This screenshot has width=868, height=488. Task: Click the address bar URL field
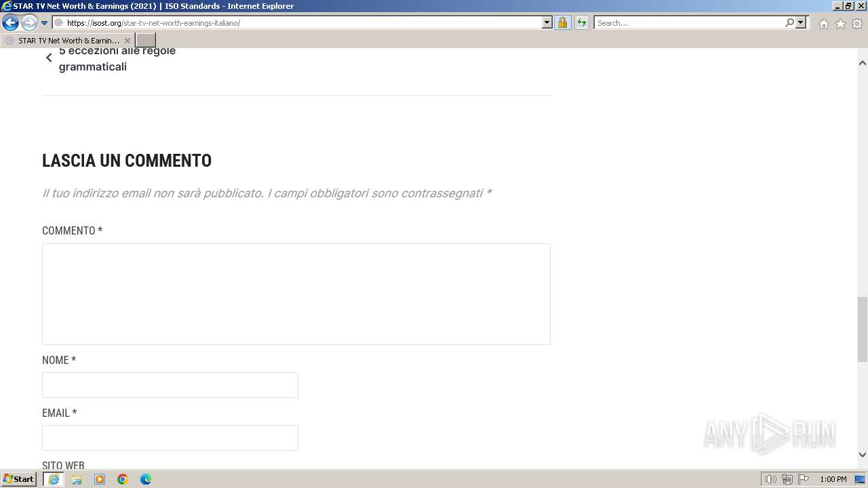297,23
